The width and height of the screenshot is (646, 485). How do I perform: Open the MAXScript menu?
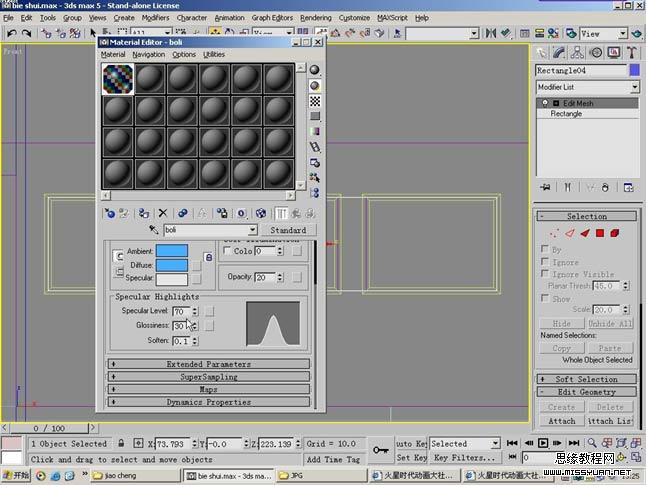click(x=392, y=18)
